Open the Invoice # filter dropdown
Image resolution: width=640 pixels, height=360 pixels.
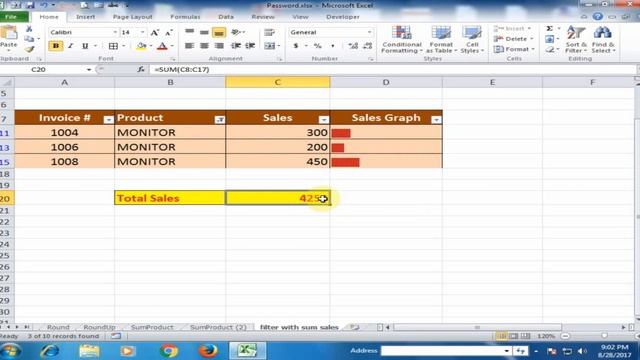[x=108, y=120]
